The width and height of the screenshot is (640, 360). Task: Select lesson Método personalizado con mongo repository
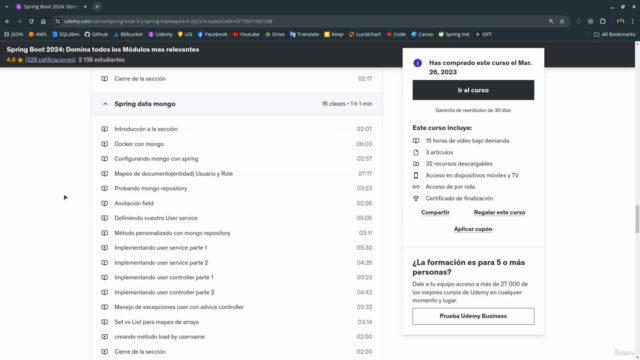172,233
